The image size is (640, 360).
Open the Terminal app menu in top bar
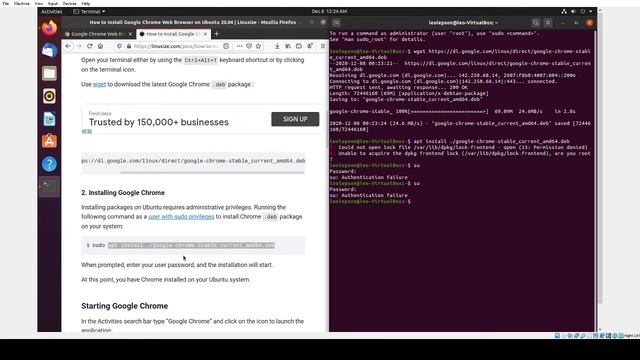(x=89, y=11)
